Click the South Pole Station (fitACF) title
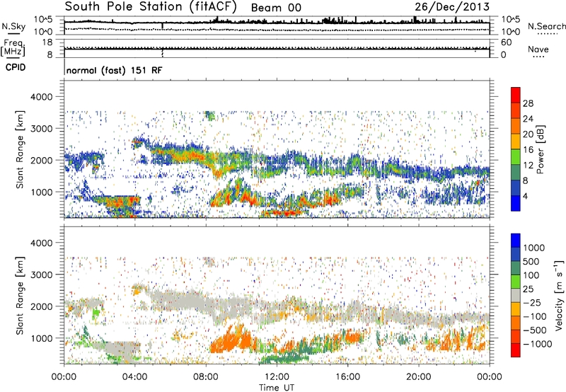The image size is (566, 392). (151, 6)
